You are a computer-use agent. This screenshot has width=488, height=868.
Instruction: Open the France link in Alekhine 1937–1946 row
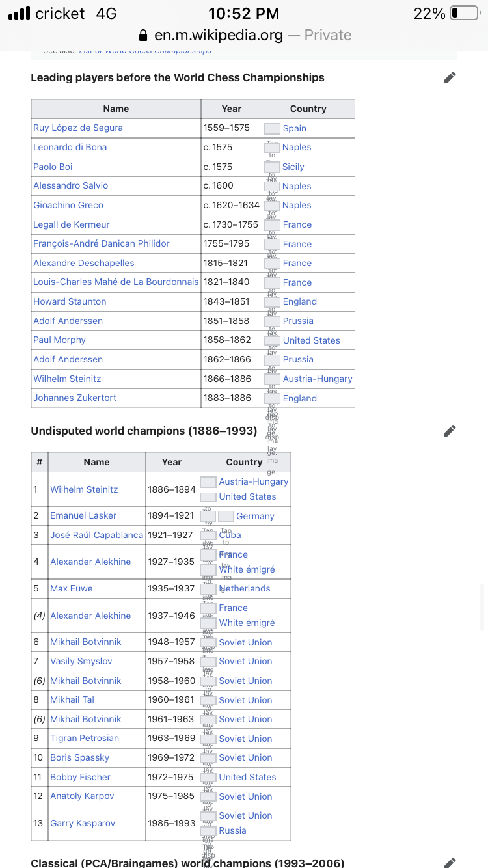[x=234, y=608]
